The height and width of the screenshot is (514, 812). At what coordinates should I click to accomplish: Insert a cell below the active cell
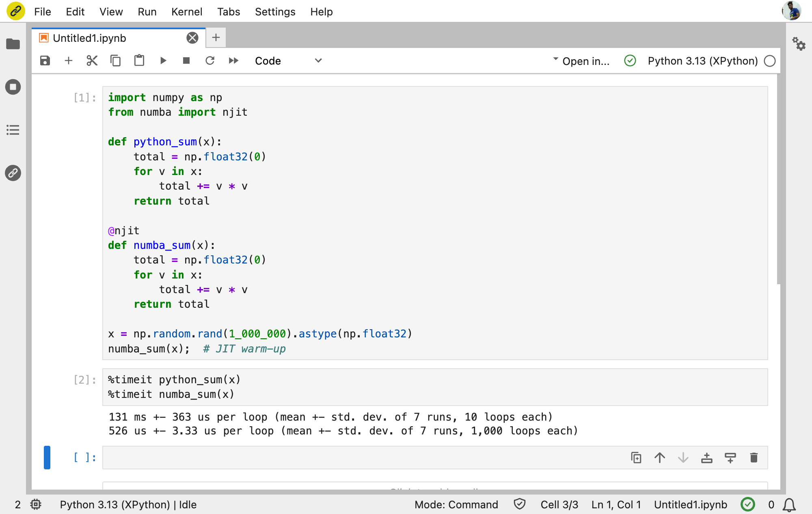[x=730, y=458]
